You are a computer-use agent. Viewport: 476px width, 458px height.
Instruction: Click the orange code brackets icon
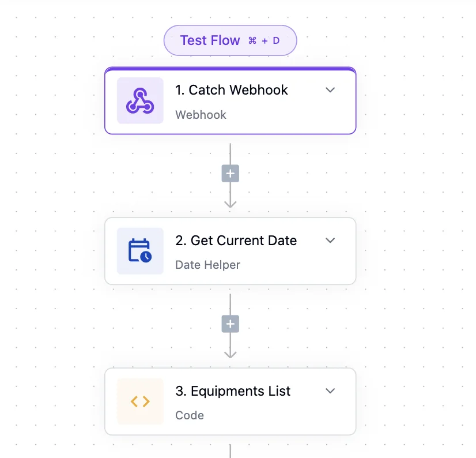click(x=140, y=401)
